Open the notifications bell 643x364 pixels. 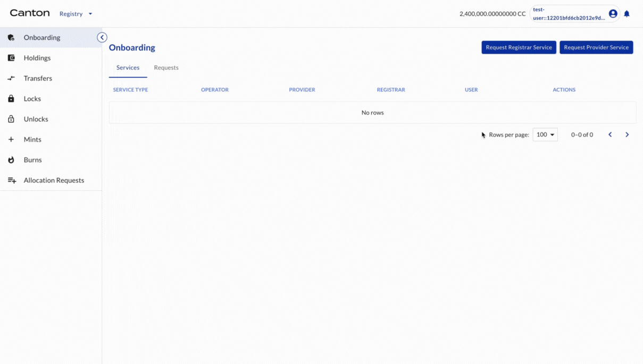(x=627, y=13)
